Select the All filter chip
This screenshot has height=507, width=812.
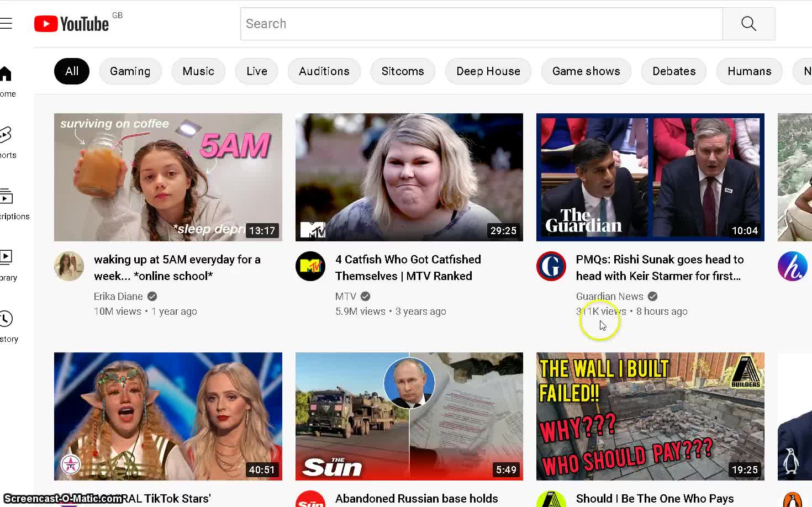pos(72,71)
